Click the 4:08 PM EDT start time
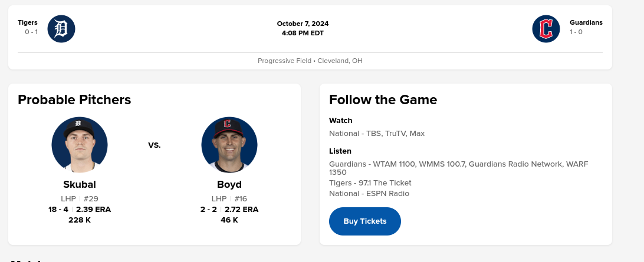 coord(303,33)
